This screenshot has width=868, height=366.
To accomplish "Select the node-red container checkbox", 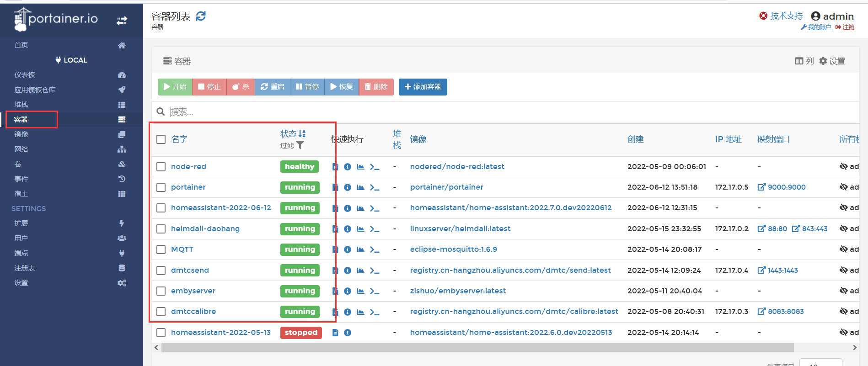I will pos(161,167).
